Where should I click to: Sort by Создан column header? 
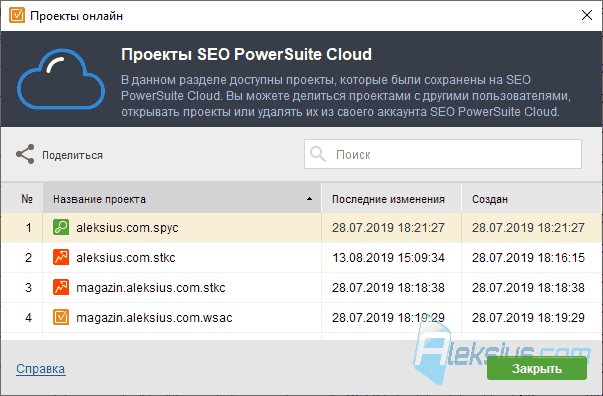[x=532, y=199]
